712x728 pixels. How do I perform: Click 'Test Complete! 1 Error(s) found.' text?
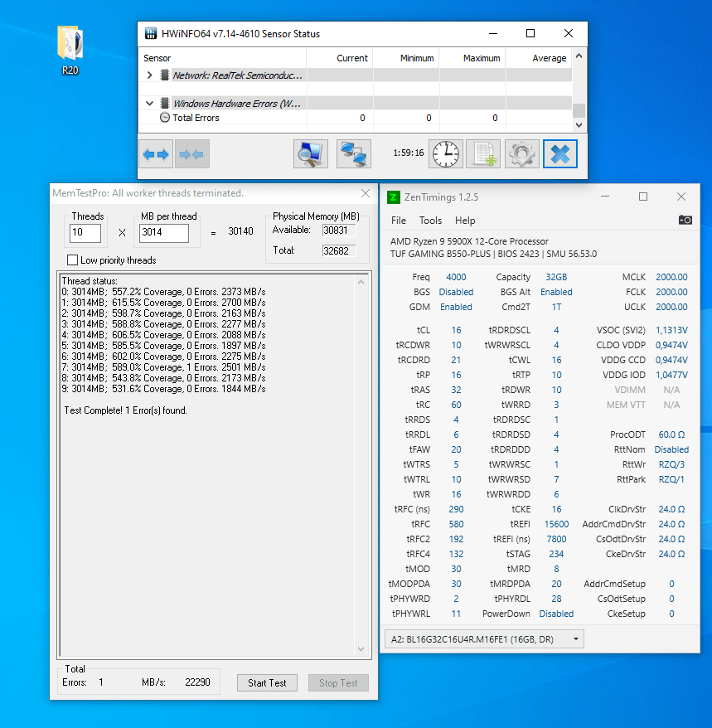(125, 410)
